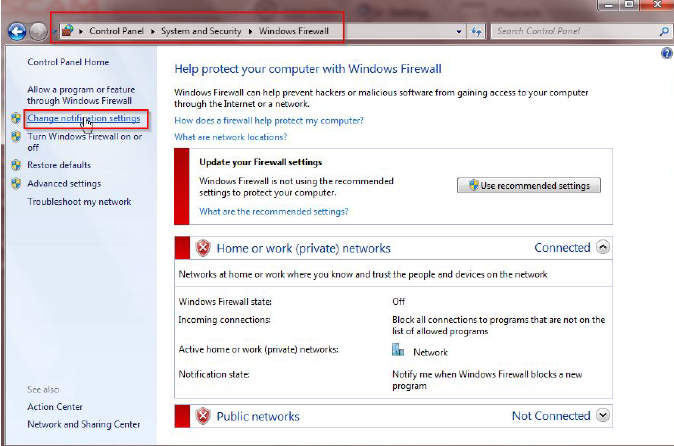Click What are the recommended settings link

click(x=273, y=211)
